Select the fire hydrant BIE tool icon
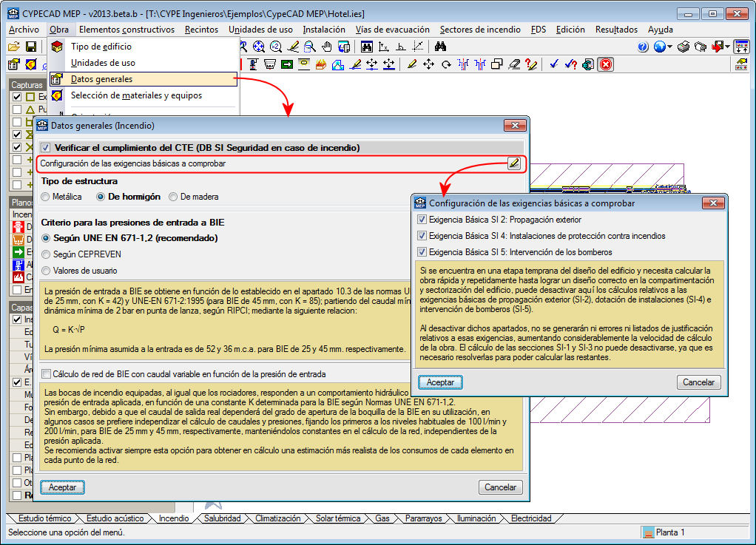Screen dimensions: 756x545 click(x=253, y=64)
